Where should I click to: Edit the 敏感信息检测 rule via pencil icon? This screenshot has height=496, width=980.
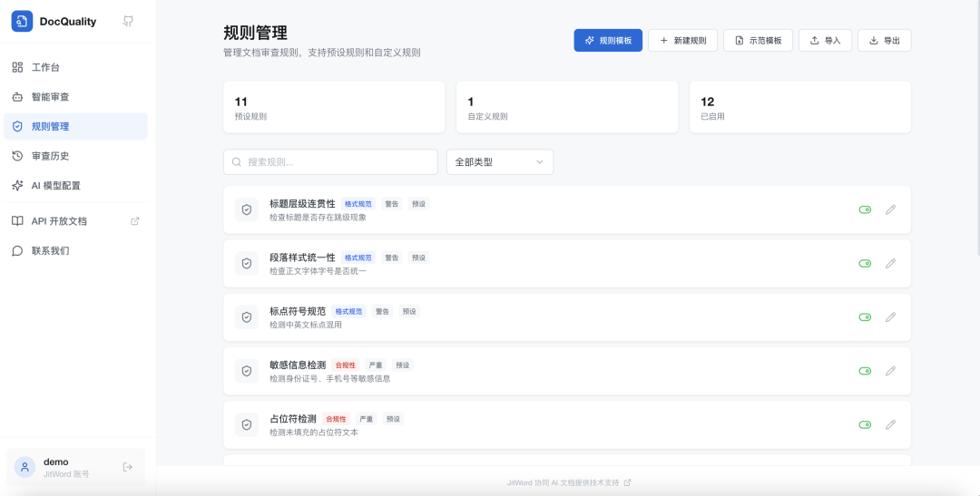point(891,371)
